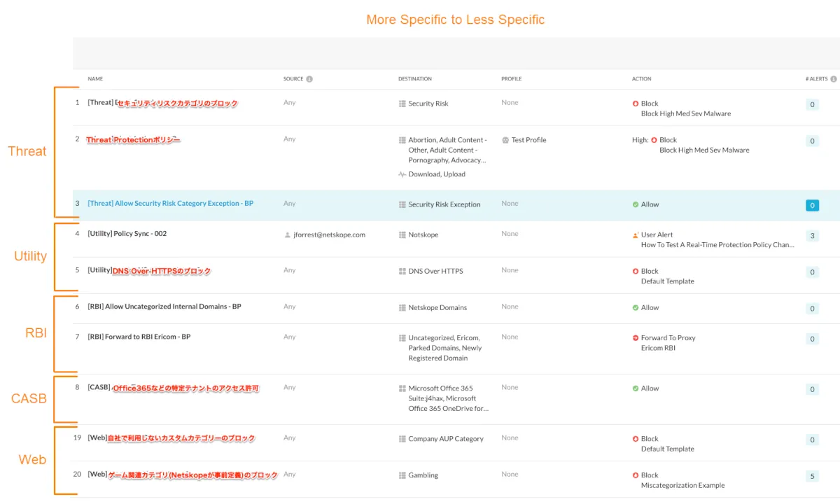
Task: Click the green Allow icon for Netskope Domains
Action: [x=636, y=308]
